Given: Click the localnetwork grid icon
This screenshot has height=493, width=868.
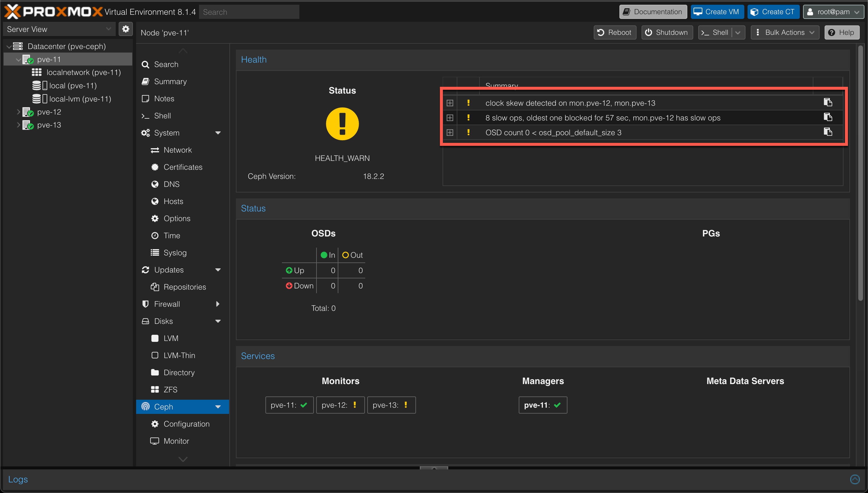Looking at the screenshot, I should point(37,72).
